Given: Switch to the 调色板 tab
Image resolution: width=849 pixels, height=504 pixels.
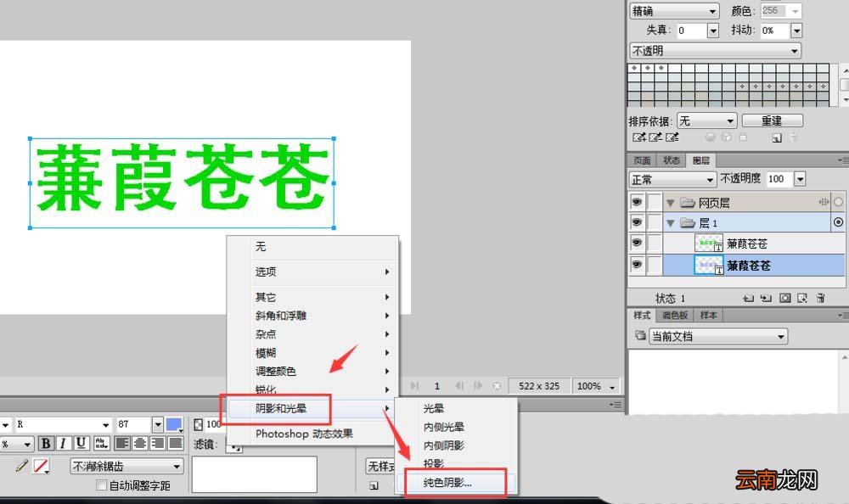Looking at the screenshot, I should click(x=675, y=315).
